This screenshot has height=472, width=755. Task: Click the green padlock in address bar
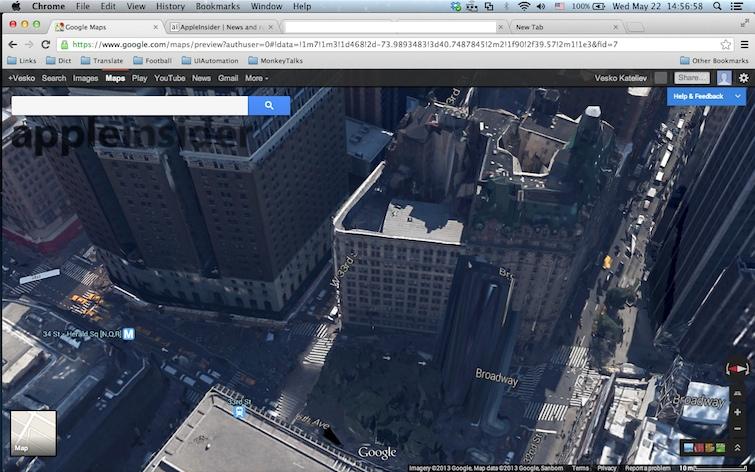pos(64,44)
